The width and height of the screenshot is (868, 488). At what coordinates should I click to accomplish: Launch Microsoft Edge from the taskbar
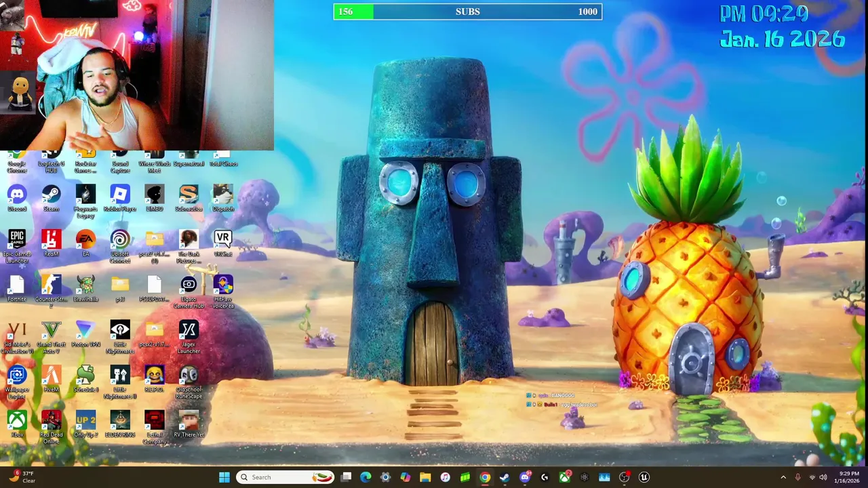[x=366, y=477]
